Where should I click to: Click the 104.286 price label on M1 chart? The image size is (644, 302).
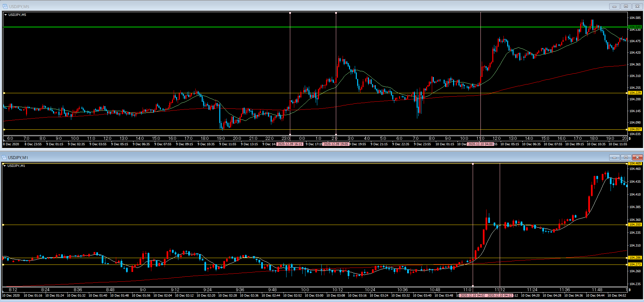(x=635, y=258)
